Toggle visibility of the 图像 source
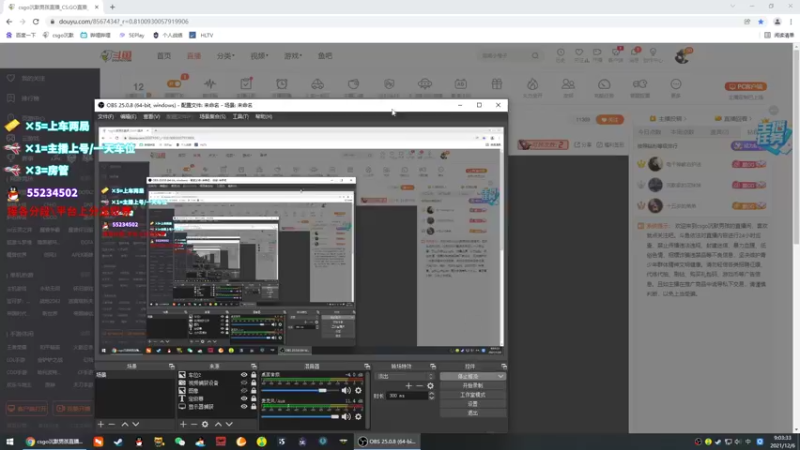 [x=244, y=391]
